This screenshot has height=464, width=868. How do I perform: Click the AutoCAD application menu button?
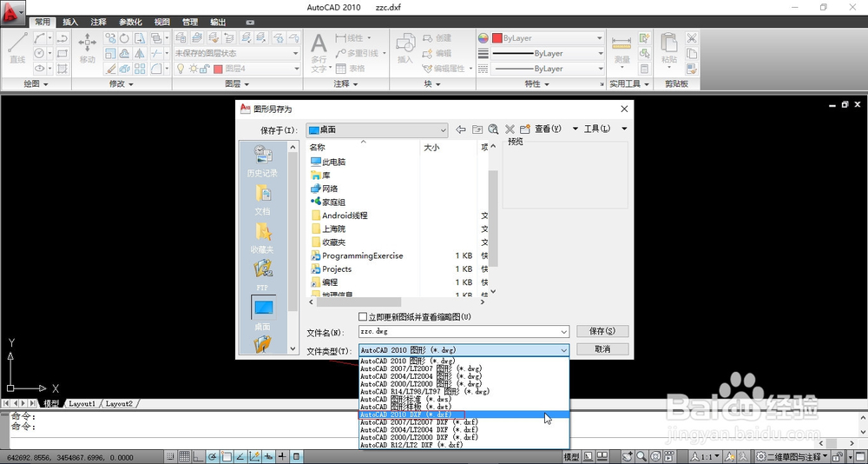tap(13, 13)
